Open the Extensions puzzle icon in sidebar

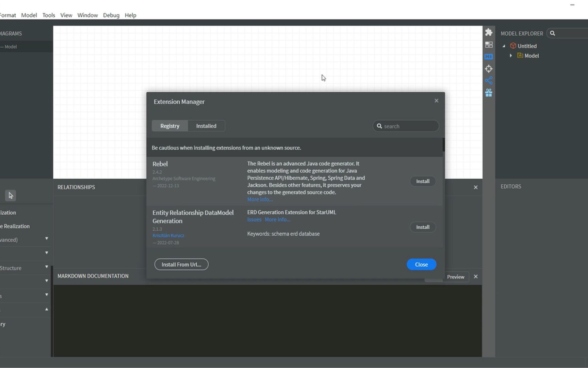point(489,32)
